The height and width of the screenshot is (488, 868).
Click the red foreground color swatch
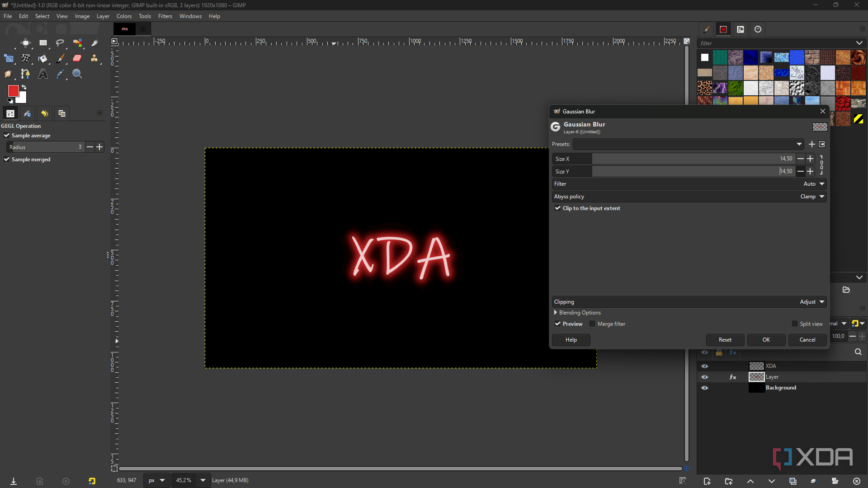pyautogui.click(x=13, y=91)
